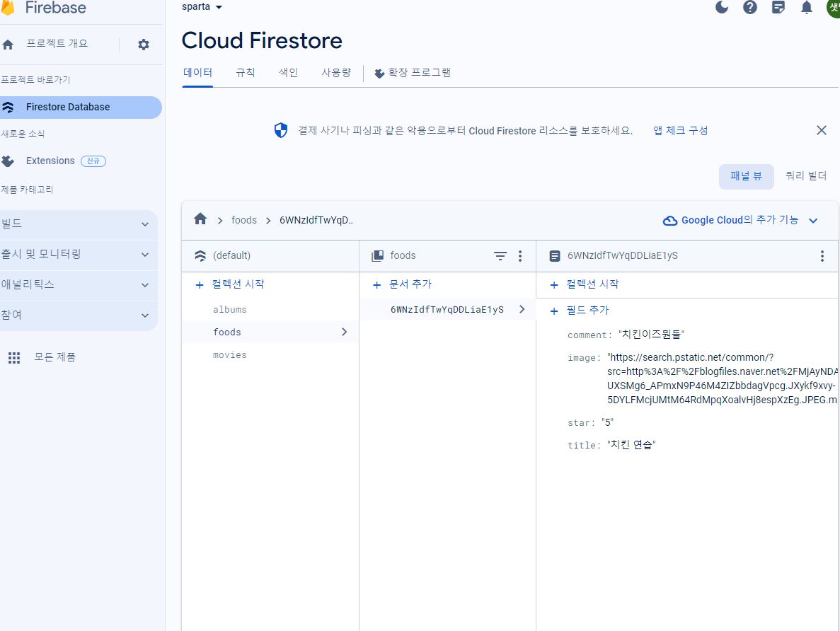This screenshot has width=840, height=631.
Task: Open the user account avatar
Action: point(833,8)
